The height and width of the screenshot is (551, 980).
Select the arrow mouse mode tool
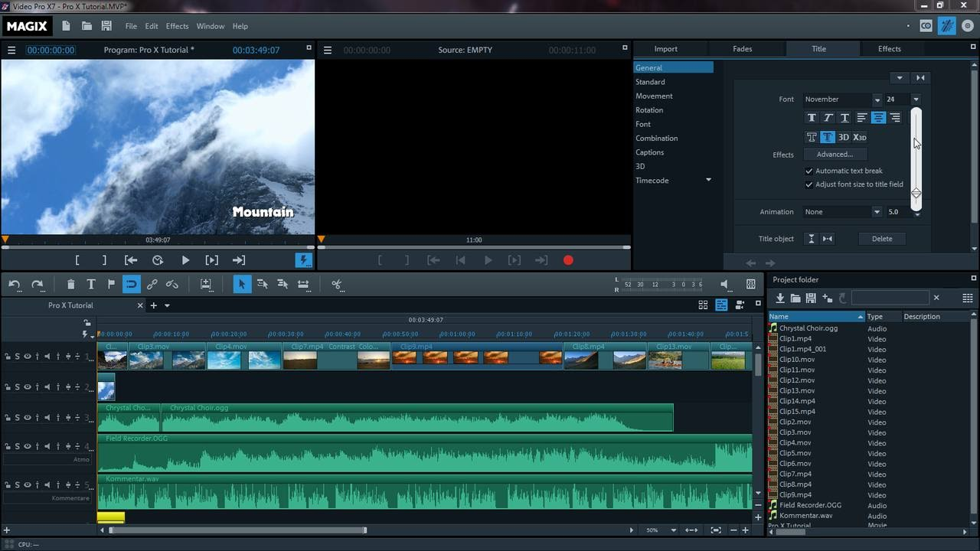[x=241, y=284]
